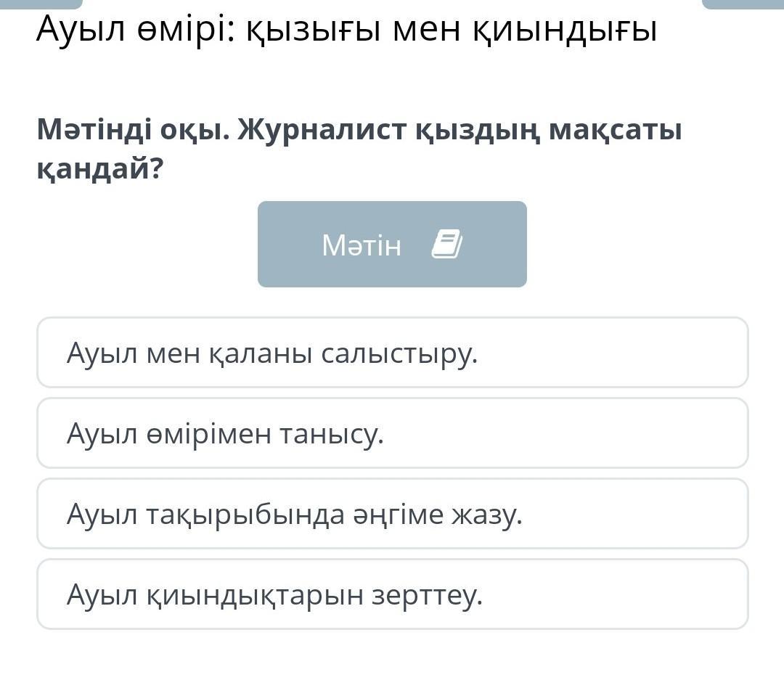Click the word "Журналист" in the question
The image size is (784, 688).
322,131
